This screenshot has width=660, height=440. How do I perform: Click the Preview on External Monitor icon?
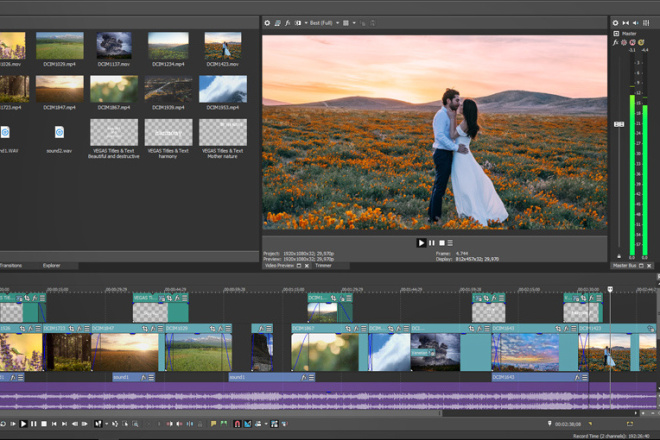coord(277,23)
